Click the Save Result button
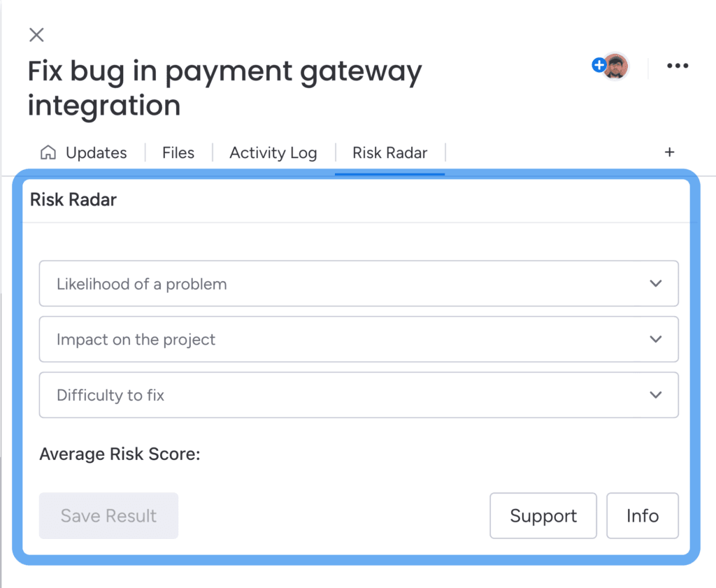This screenshot has width=716, height=588. [108, 515]
